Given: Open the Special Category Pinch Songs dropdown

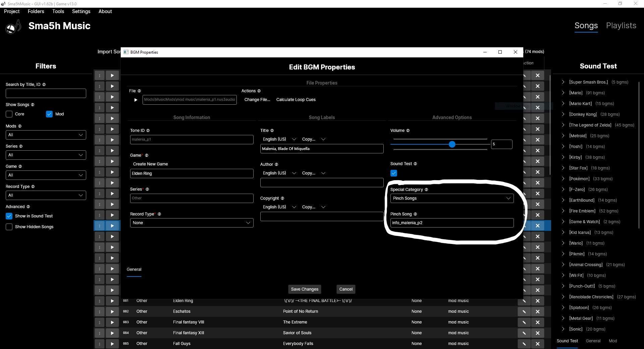Looking at the screenshot, I should coord(451,198).
